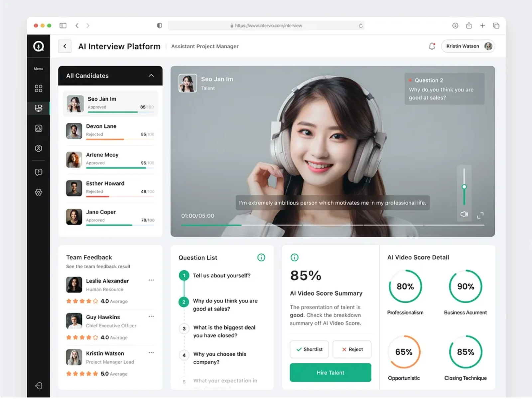This screenshot has width=532, height=413.
Task: Expand the video to fullscreen
Action: click(x=480, y=215)
